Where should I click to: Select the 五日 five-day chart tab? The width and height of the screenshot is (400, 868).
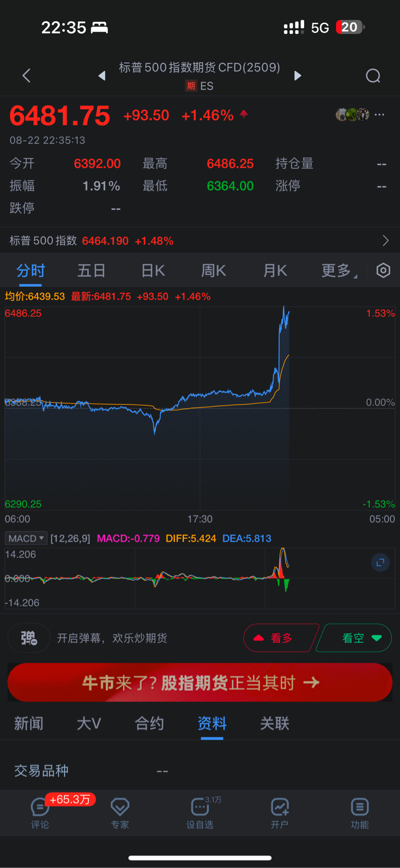point(92,271)
